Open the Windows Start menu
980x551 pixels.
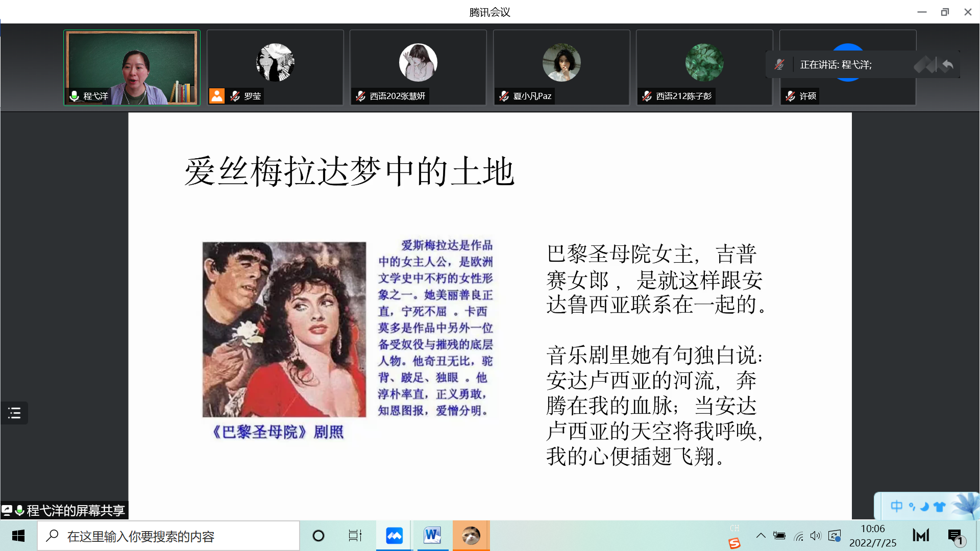[x=18, y=536]
